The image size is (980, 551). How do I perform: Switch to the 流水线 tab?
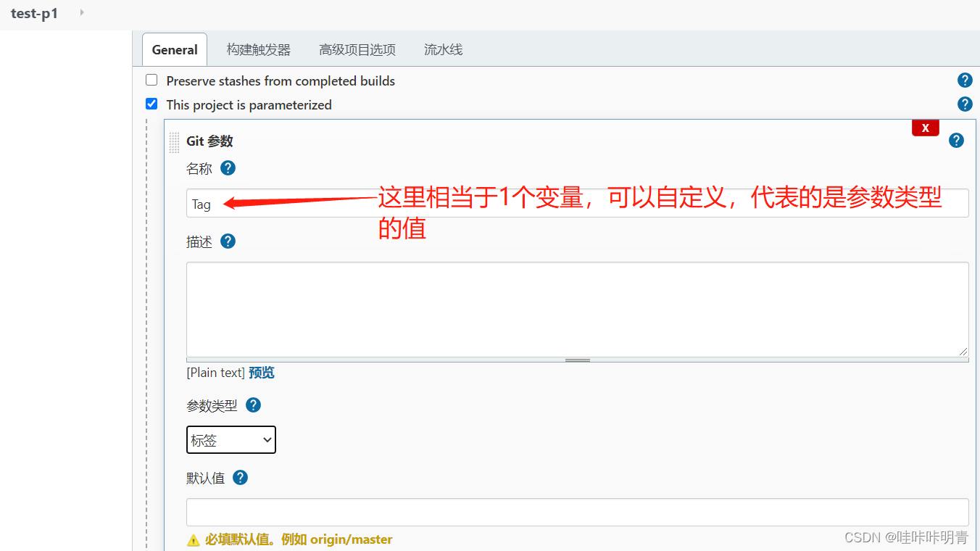[x=443, y=49]
